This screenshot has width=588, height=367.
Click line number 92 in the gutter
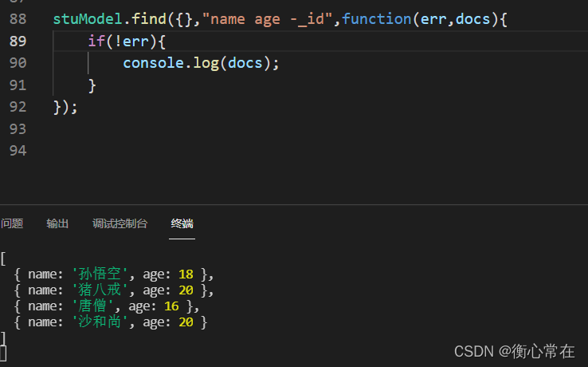click(x=18, y=107)
